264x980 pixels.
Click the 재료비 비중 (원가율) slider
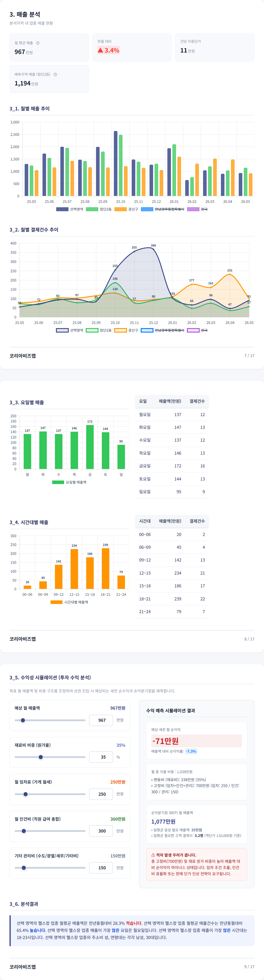pos(50,757)
